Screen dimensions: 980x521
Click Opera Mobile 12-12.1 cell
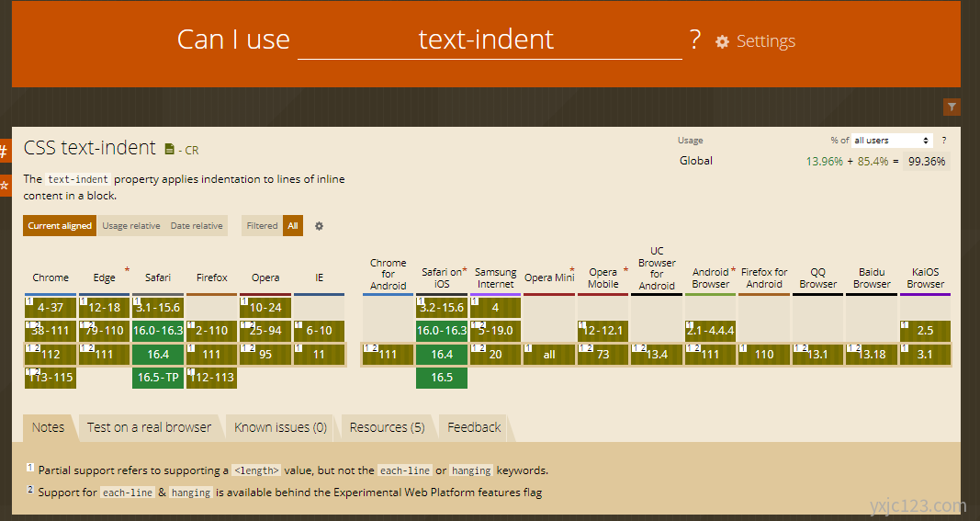603,331
